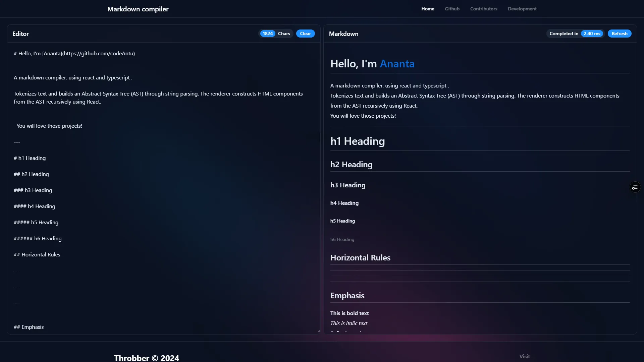Screen dimensions: 644x362
Task: Open the Github nav link
Action: coord(452,9)
